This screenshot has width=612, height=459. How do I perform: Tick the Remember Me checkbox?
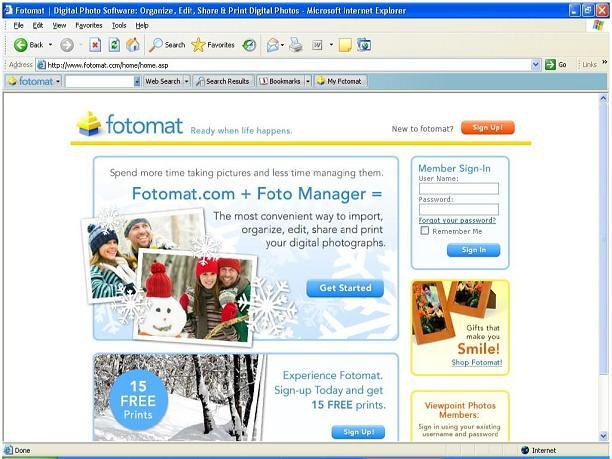click(x=424, y=231)
